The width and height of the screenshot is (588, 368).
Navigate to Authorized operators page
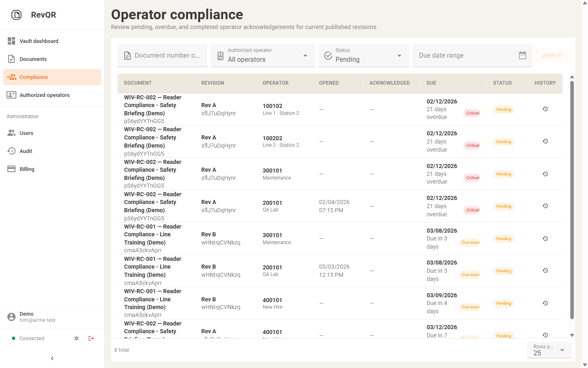45,95
